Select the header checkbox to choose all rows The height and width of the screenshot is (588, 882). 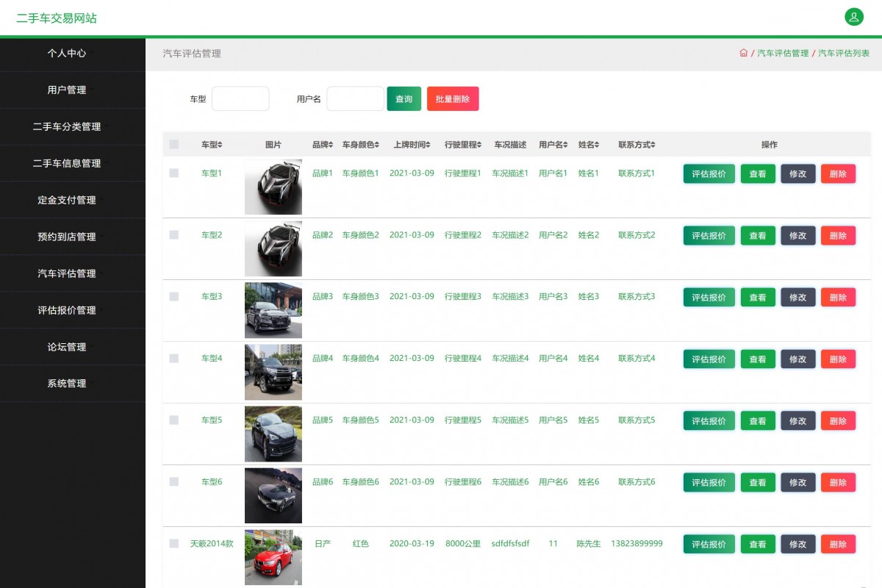point(174,145)
